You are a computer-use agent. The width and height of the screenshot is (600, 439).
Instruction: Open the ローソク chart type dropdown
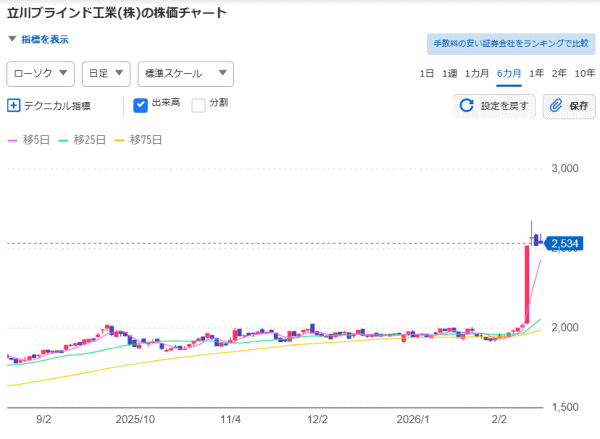point(41,73)
